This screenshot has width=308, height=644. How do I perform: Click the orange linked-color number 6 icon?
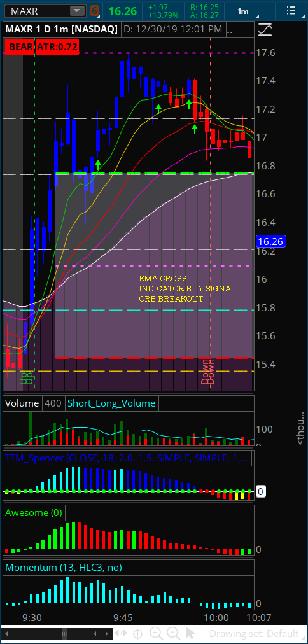point(94,11)
